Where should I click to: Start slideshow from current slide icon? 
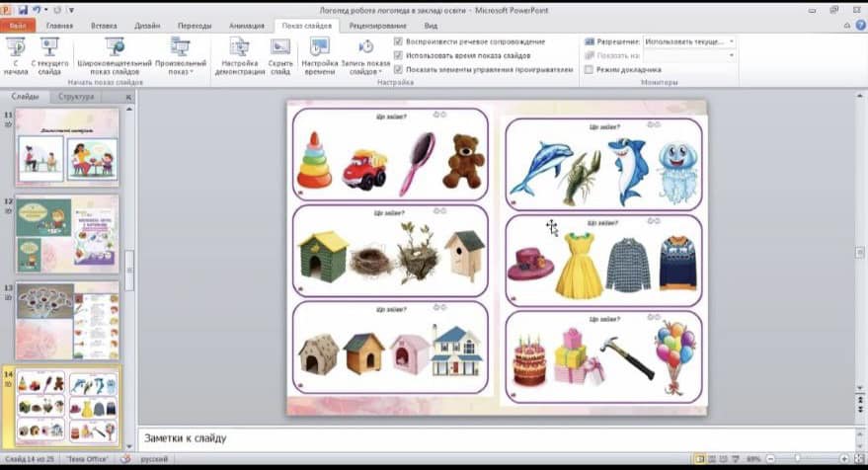click(49, 49)
